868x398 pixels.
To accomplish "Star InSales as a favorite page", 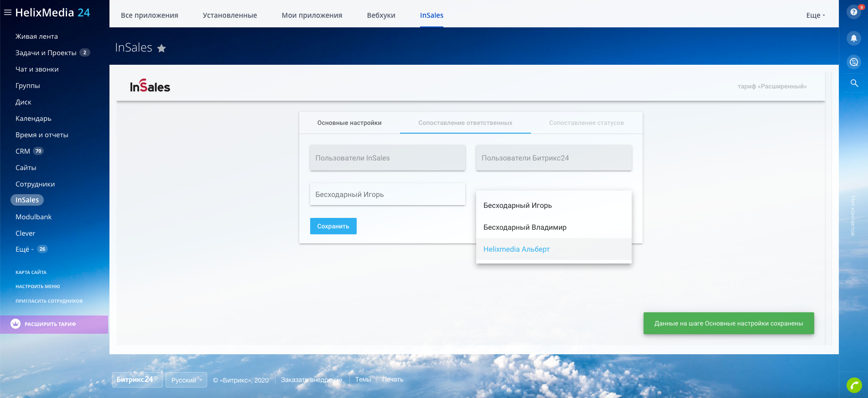I will click(x=161, y=48).
